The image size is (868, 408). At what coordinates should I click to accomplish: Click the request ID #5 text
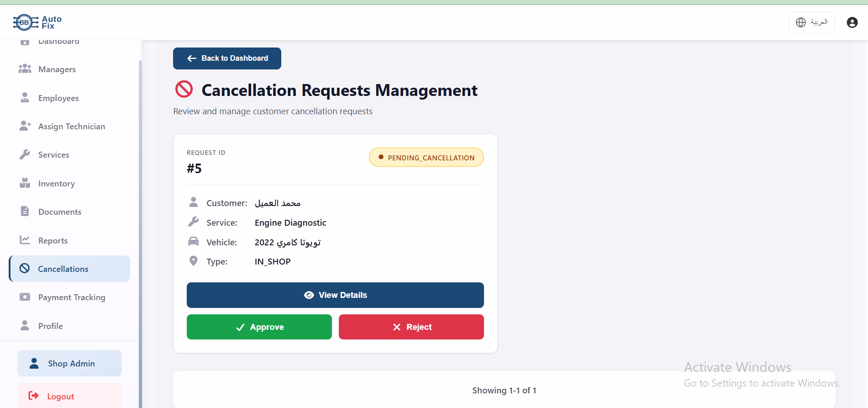(x=194, y=169)
